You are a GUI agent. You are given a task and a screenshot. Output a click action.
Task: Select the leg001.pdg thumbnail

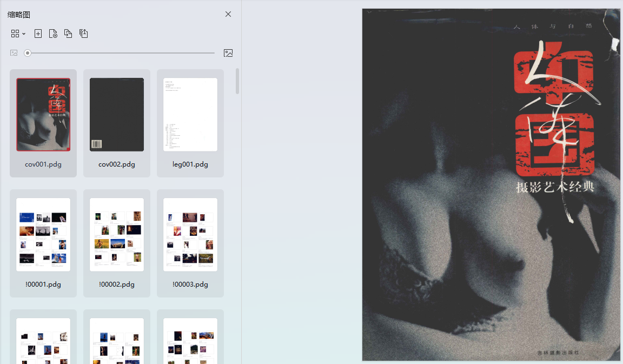tap(190, 115)
